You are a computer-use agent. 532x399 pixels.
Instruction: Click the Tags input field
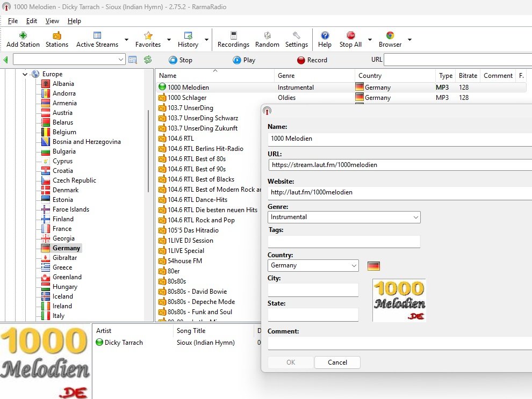[344, 242]
